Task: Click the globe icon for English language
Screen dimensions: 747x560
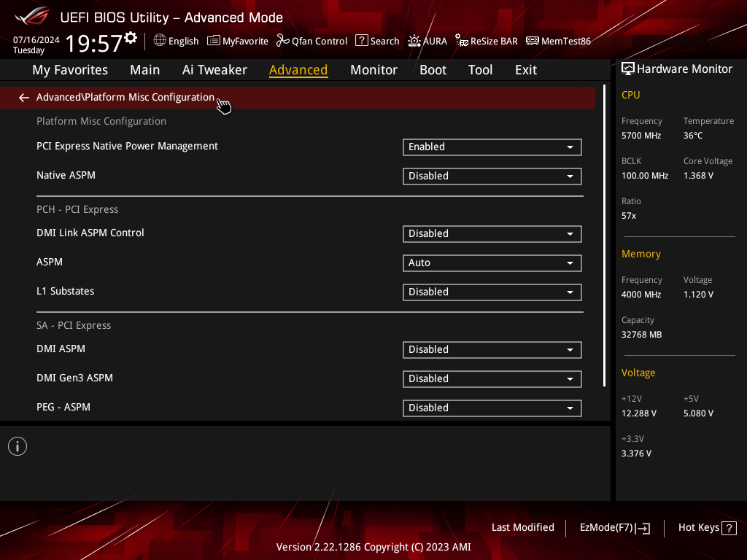Action: click(160, 41)
